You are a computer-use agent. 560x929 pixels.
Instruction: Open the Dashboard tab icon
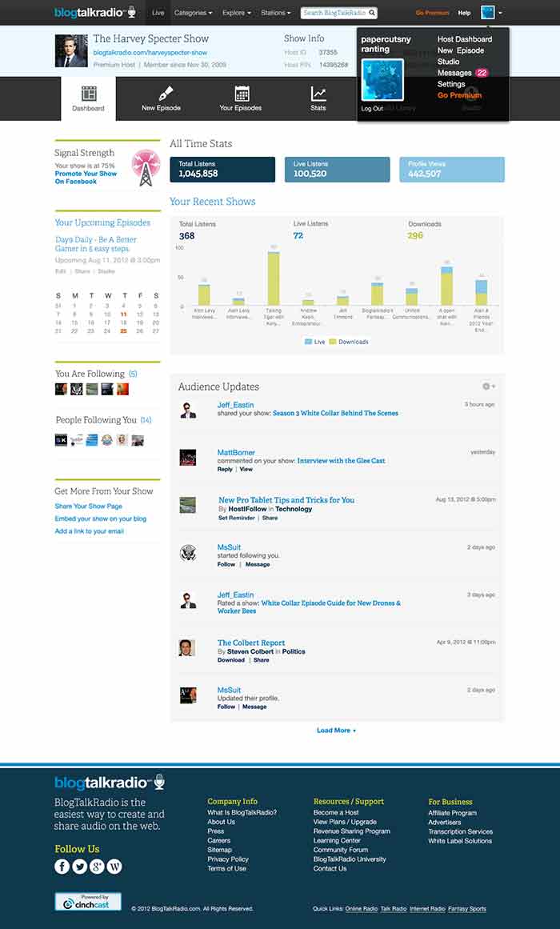(x=89, y=94)
